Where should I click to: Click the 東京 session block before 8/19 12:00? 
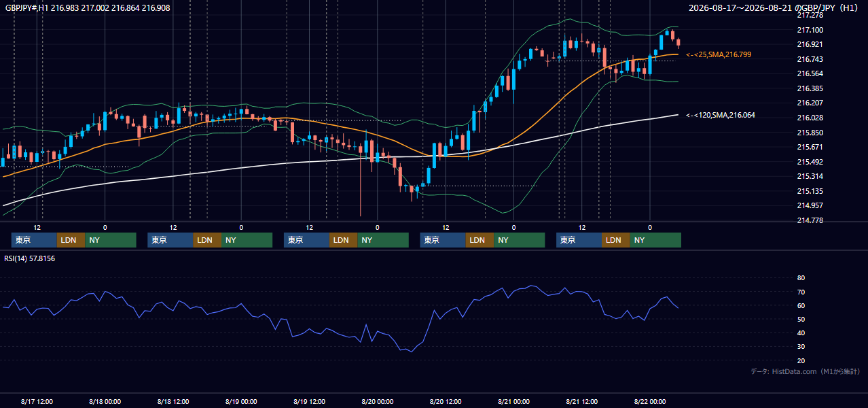(x=306, y=240)
